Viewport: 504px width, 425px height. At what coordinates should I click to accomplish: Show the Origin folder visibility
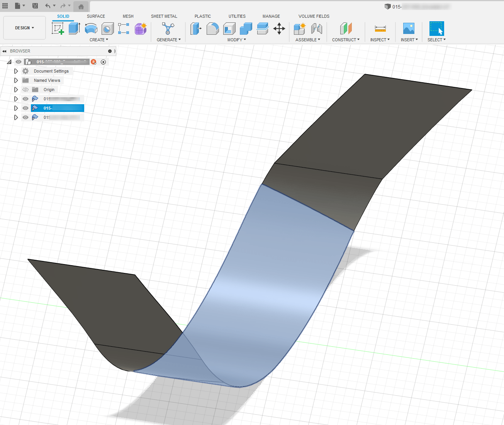point(25,89)
